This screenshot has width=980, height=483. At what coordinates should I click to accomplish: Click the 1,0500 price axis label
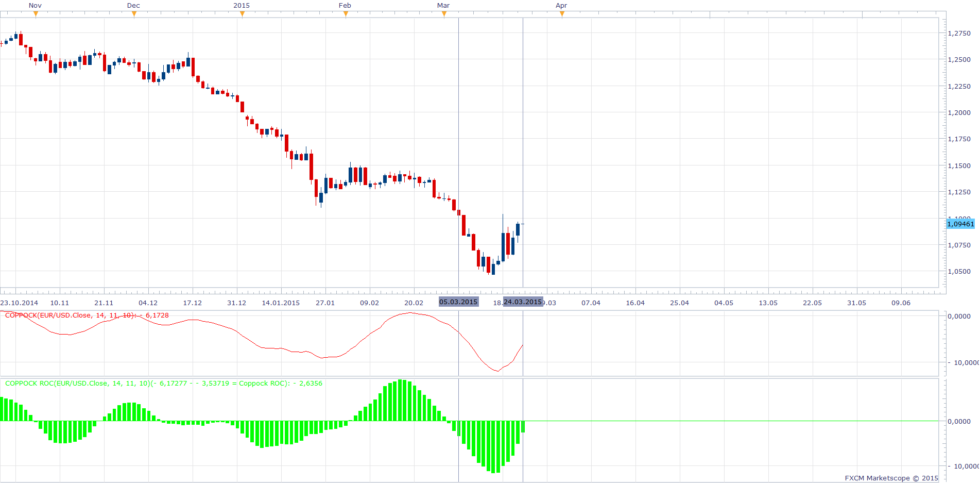(x=959, y=271)
